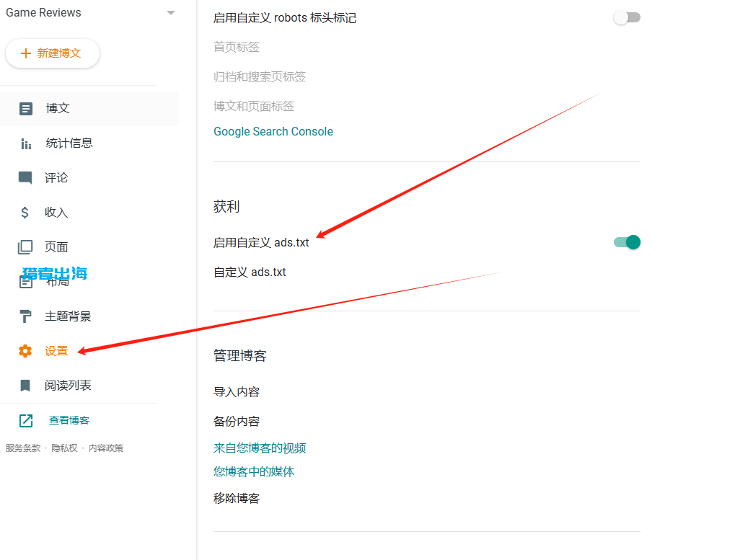Click the 博文和页面标签 setting
735x560 pixels.
(x=254, y=106)
